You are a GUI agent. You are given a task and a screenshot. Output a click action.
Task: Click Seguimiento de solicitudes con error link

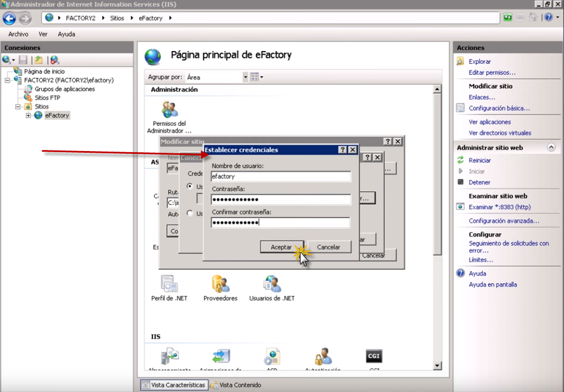pos(508,247)
